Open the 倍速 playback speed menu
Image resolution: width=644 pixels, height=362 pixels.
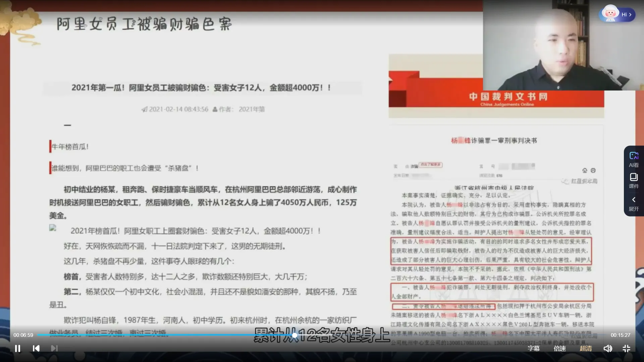point(559,349)
